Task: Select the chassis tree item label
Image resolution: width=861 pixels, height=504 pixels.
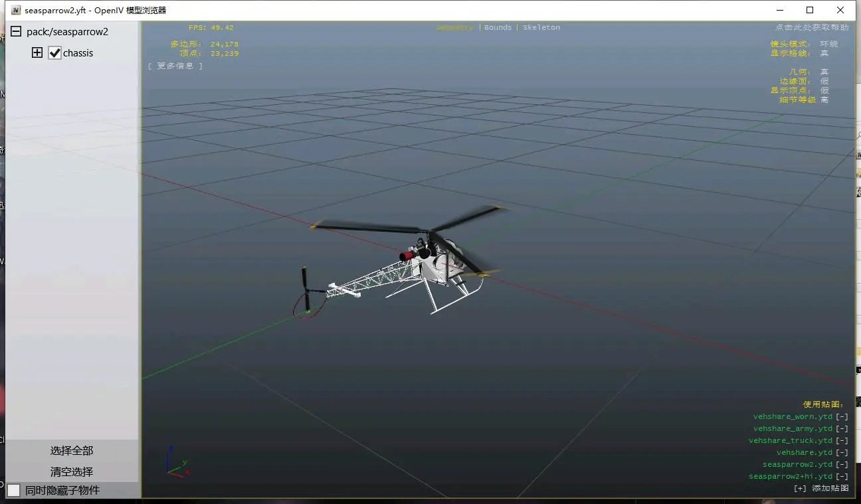Action: tap(78, 53)
